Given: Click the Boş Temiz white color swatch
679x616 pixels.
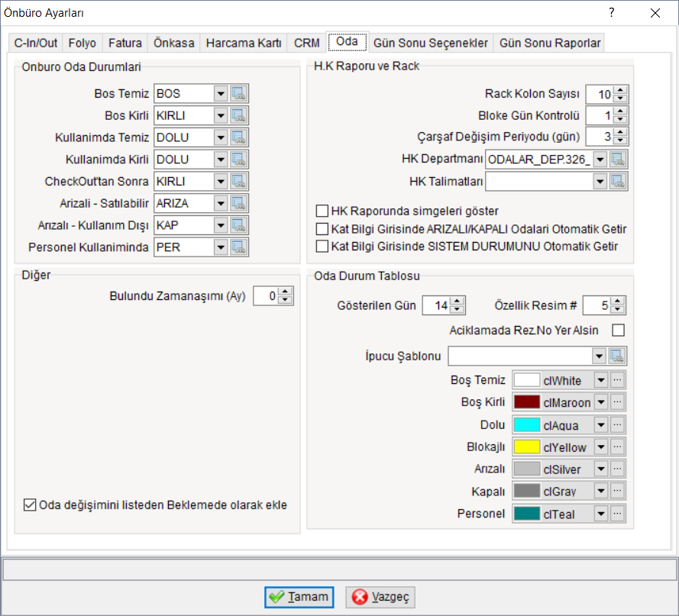Looking at the screenshot, I should [527, 380].
